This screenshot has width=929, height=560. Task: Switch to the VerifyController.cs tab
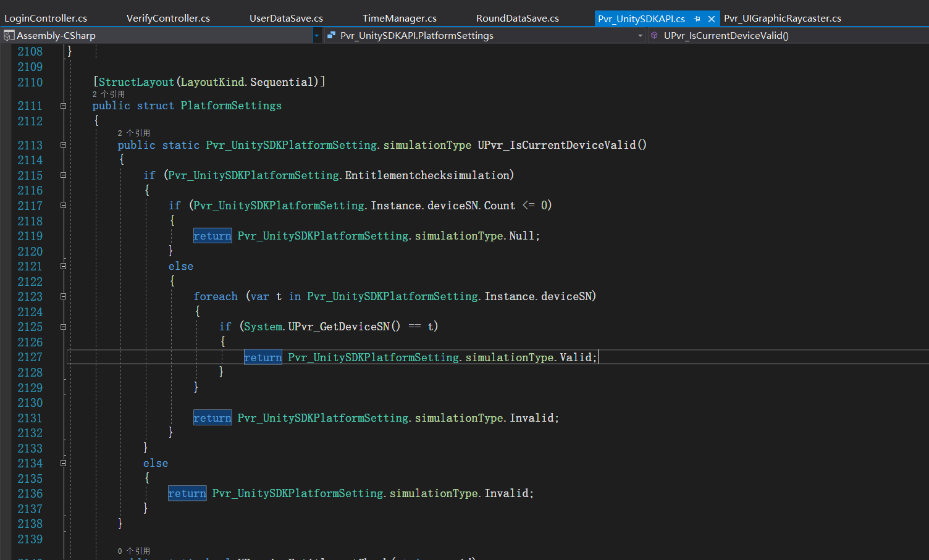coord(168,19)
